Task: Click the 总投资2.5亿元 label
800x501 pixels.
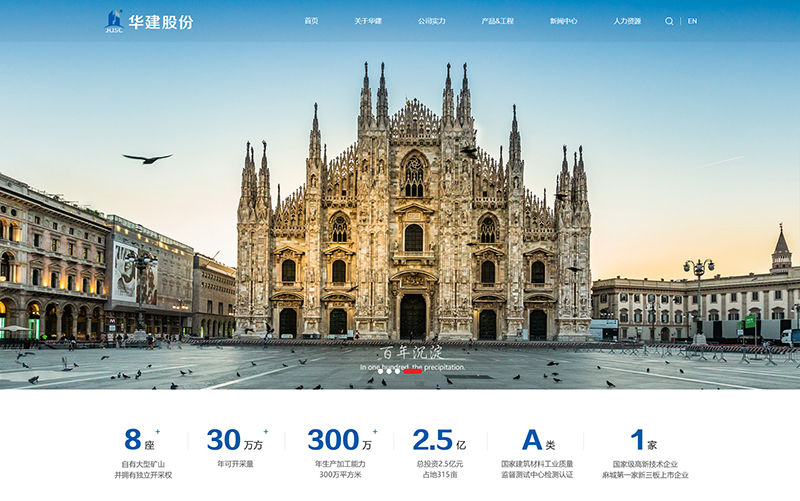Action: (x=440, y=464)
